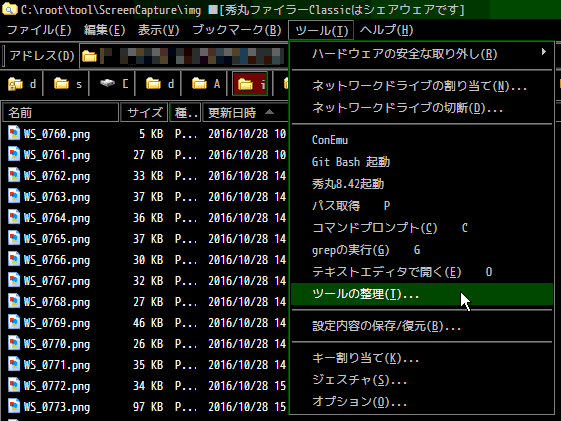Click the 46 KB size cell
This screenshot has width=561, height=421.
click(148, 323)
